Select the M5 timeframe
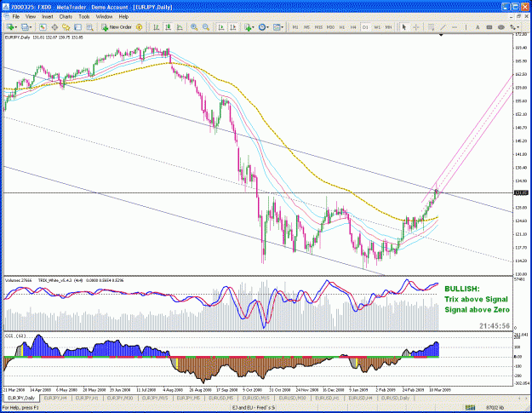The width and height of the screenshot is (532, 413). point(306,27)
